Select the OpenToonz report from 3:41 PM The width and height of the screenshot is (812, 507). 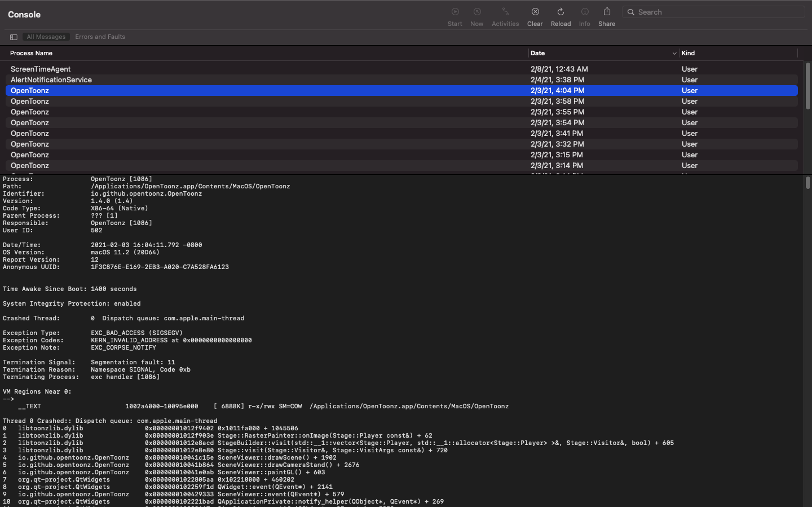click(x=401, y=134)
